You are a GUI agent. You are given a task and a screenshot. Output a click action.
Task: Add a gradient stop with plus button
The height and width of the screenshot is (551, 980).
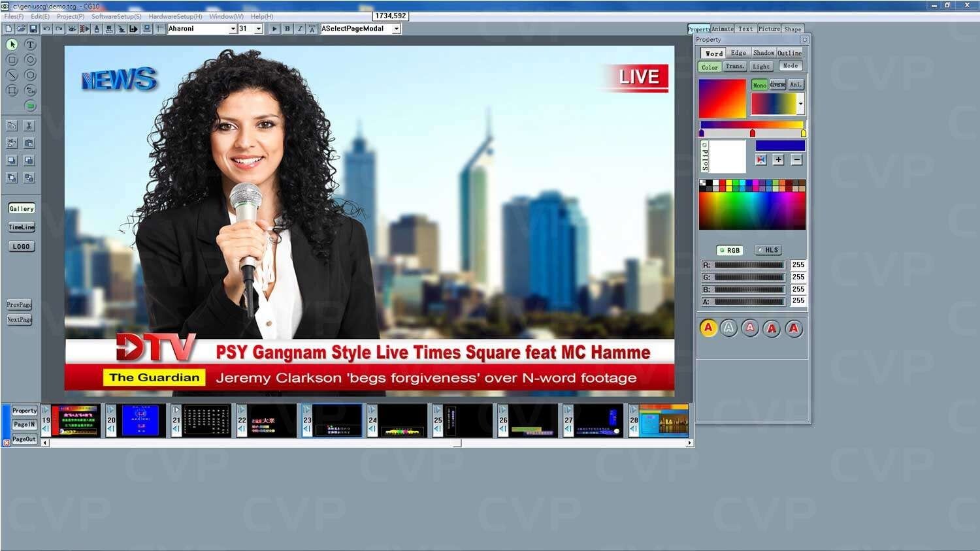click(778, 159)
